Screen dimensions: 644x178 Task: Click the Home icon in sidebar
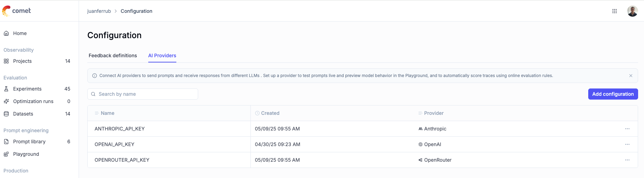pos(6,33)
